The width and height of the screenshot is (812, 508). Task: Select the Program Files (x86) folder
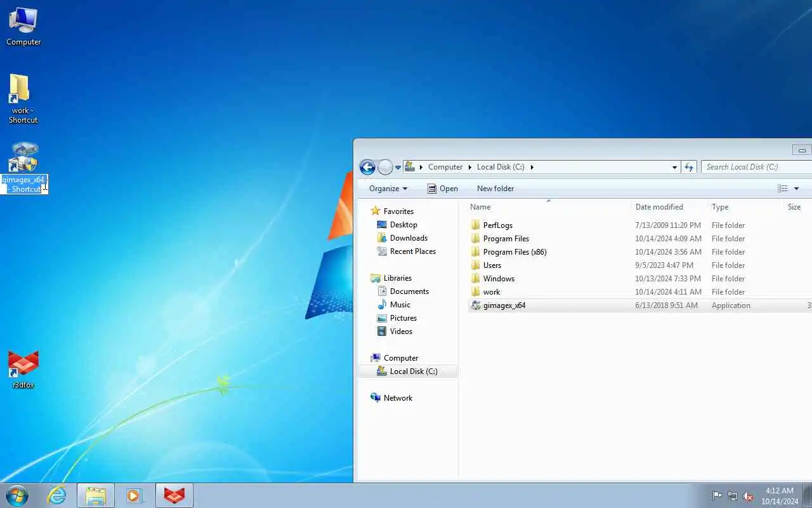(x=514, y=252)
